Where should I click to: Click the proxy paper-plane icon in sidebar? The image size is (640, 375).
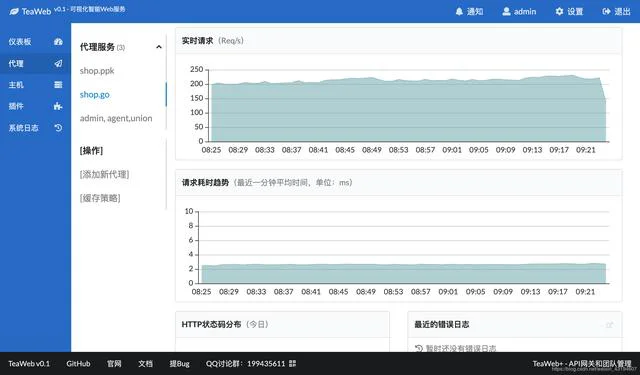pos(58,63)
